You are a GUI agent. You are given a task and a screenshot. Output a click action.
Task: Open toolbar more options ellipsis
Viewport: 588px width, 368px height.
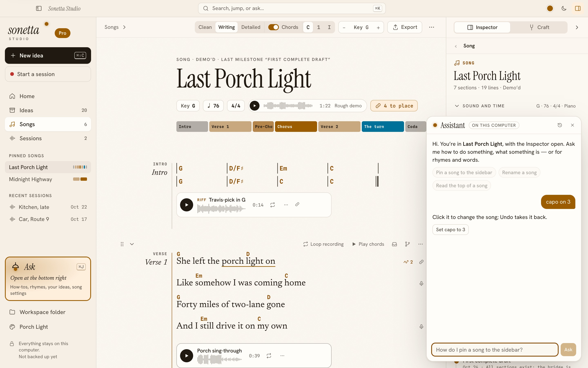point(432,27)
